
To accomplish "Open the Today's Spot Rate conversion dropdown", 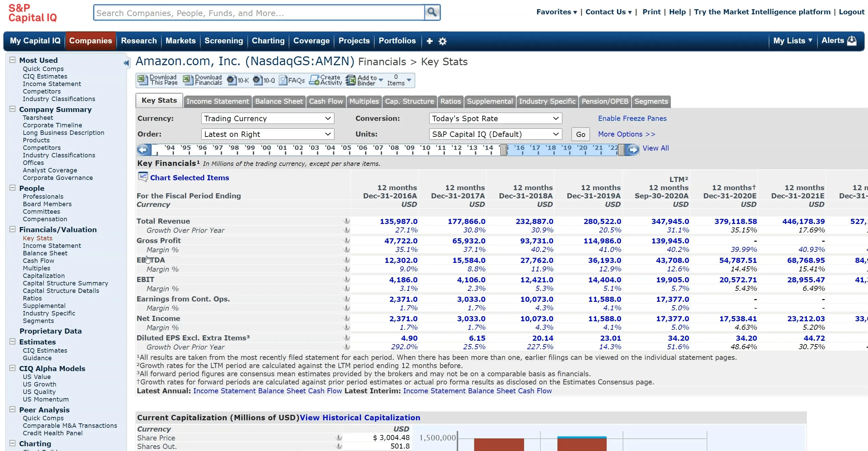I will pyautogui.click(x=495, y=118).
